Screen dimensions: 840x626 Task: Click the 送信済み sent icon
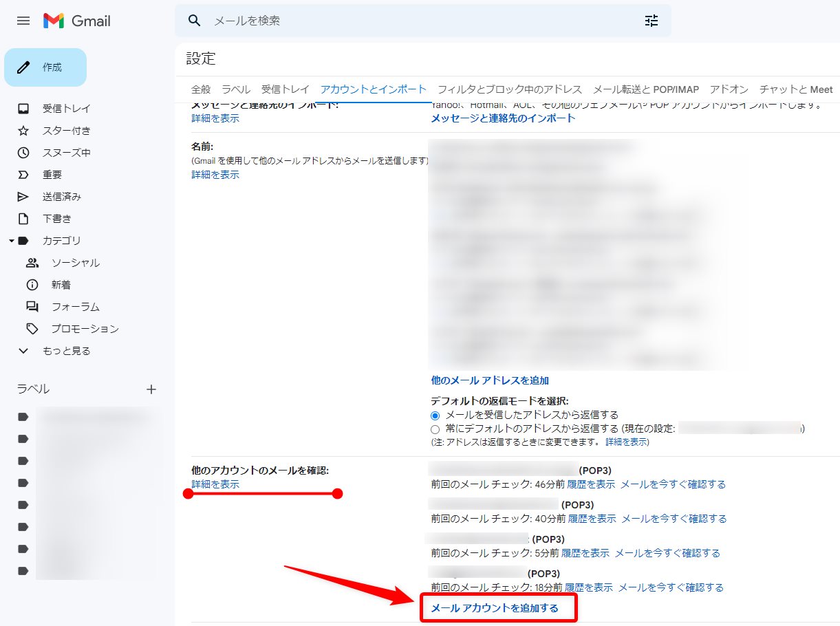(x=23, y=196)
